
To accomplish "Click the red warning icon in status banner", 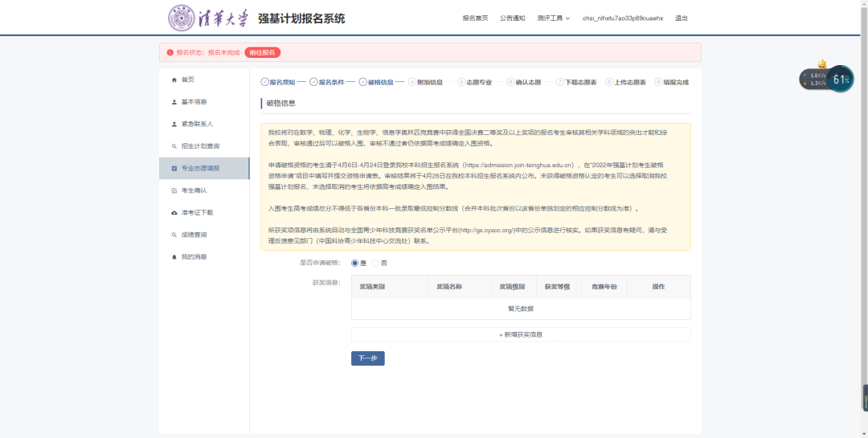I will [x=170, y=52].
